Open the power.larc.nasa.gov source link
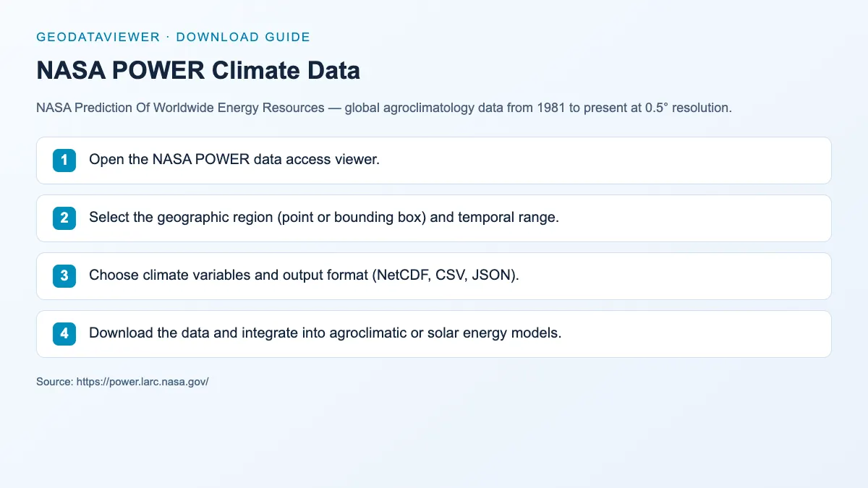 pos(143,382)
